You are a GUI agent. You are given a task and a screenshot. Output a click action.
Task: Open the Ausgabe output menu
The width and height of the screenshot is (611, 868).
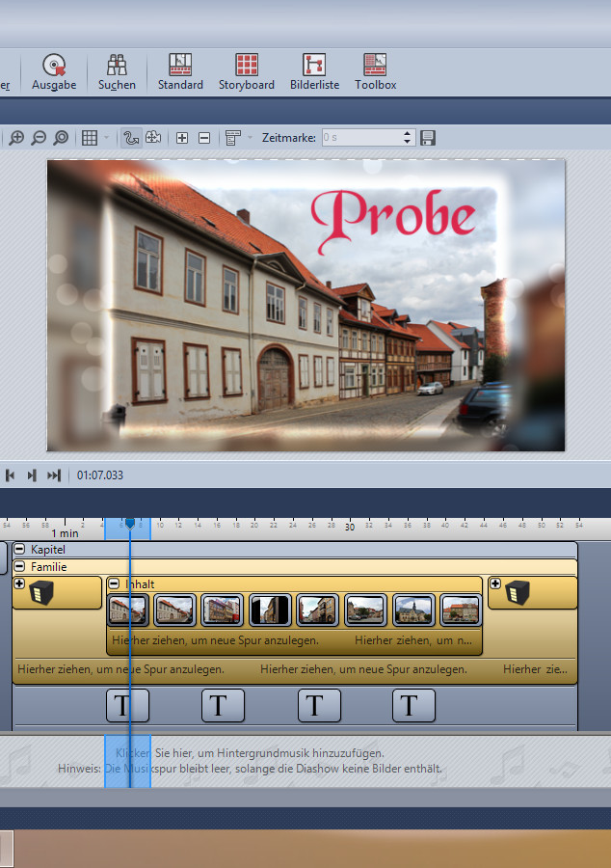pyautogui.click(x=53, y=72)
